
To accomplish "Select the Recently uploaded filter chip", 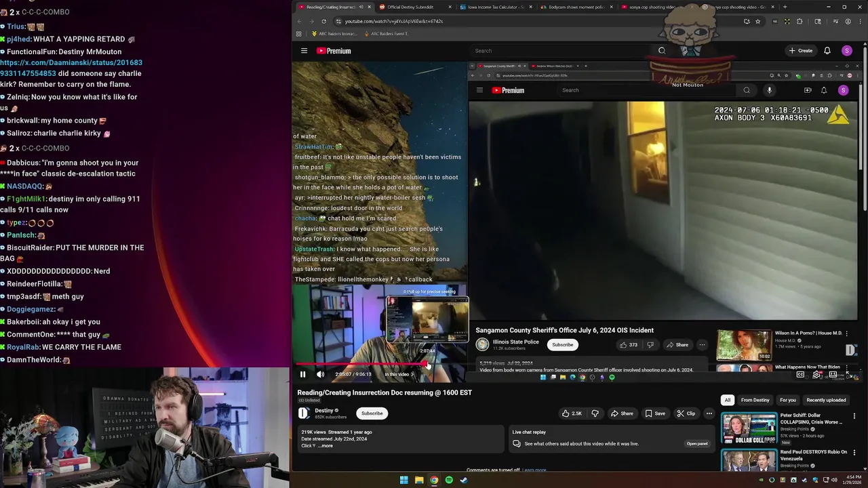I will pos(826,400).
